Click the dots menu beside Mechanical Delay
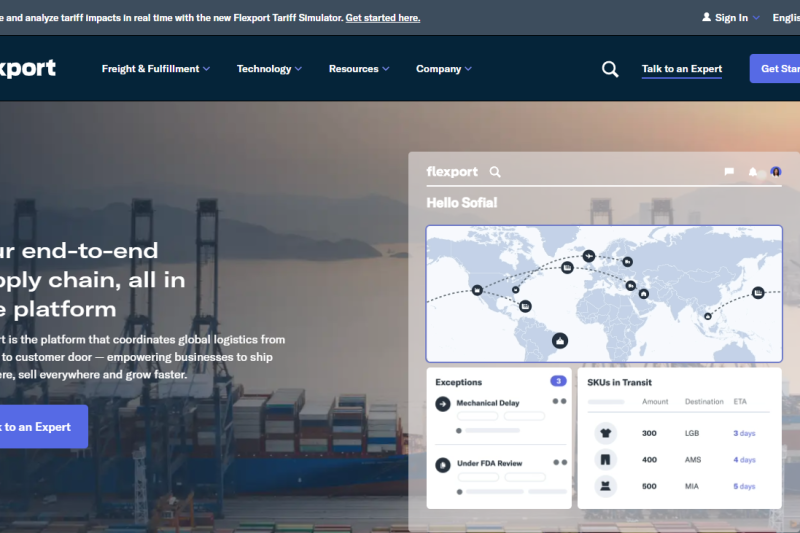 click(560, 401)
